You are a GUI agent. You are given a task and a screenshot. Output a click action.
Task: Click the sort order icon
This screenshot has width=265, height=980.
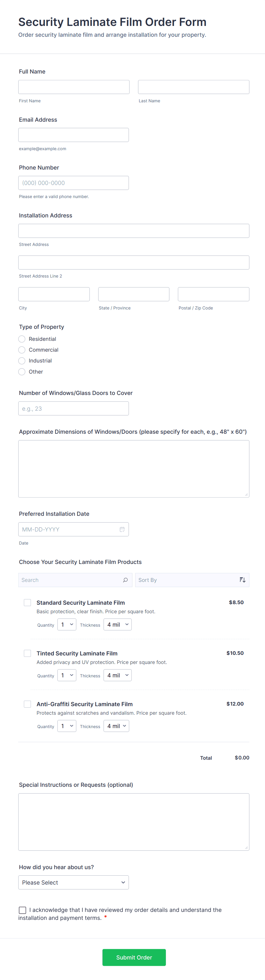tap(242, 580)
